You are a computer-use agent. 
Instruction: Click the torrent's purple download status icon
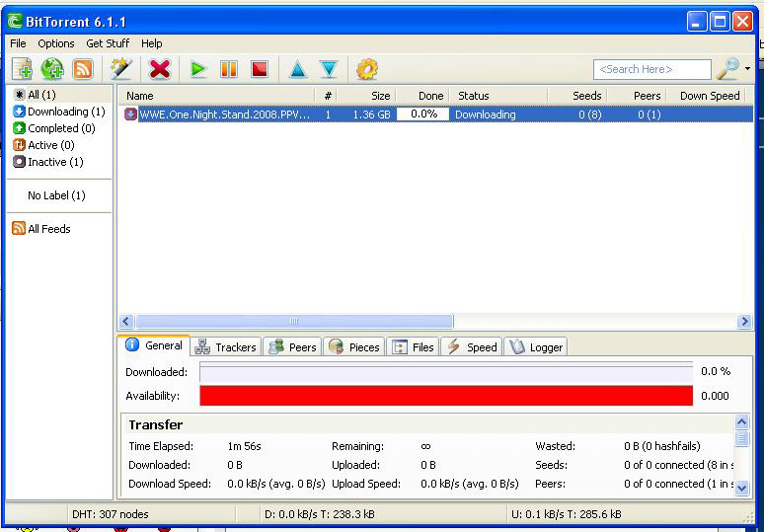[x=130, y=114]
